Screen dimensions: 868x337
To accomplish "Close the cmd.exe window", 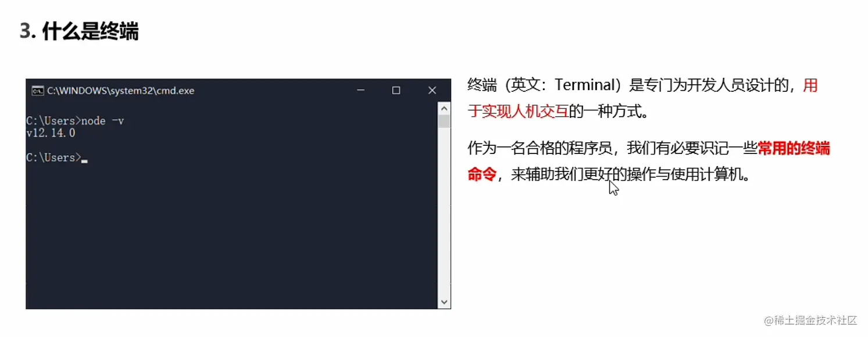I will tap(432, 91).
